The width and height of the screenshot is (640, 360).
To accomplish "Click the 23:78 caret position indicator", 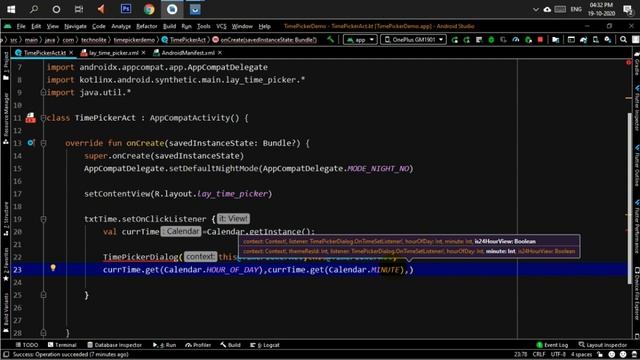I will click(520, 354).
